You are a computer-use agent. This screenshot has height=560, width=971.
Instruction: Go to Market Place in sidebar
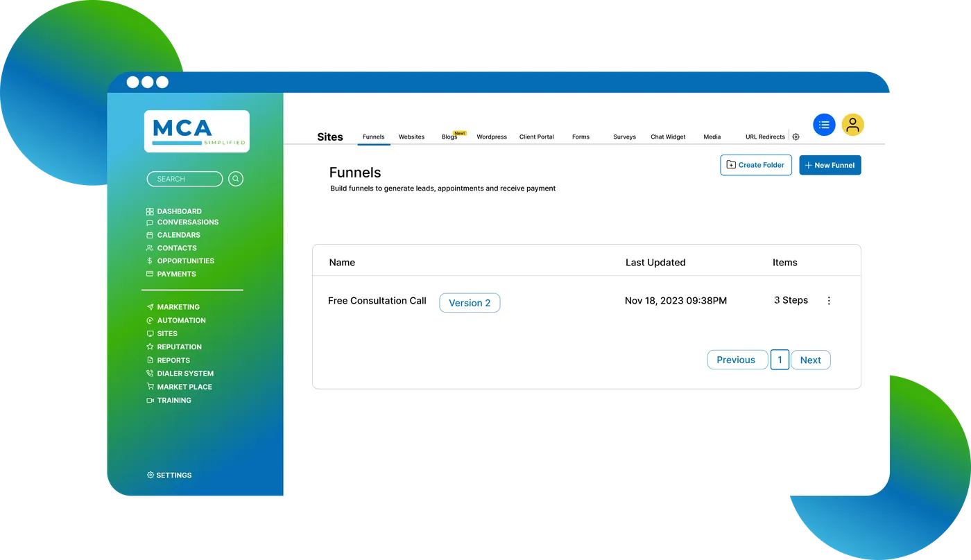pos(179,387)
